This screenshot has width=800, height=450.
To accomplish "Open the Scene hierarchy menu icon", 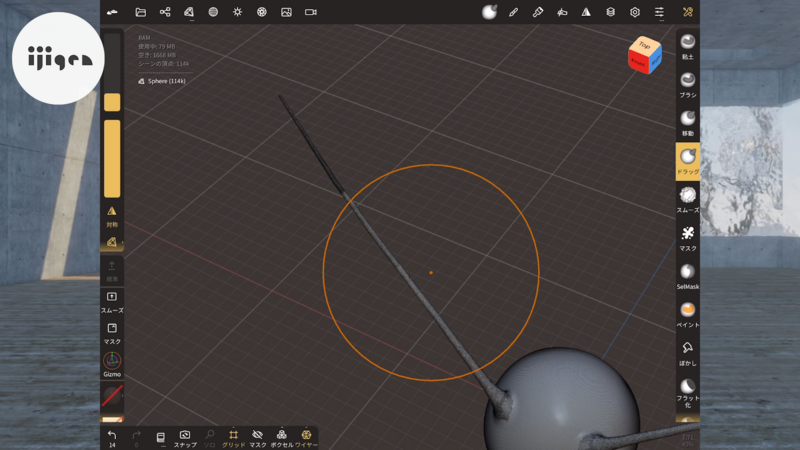I will click(x=165, y=12).
